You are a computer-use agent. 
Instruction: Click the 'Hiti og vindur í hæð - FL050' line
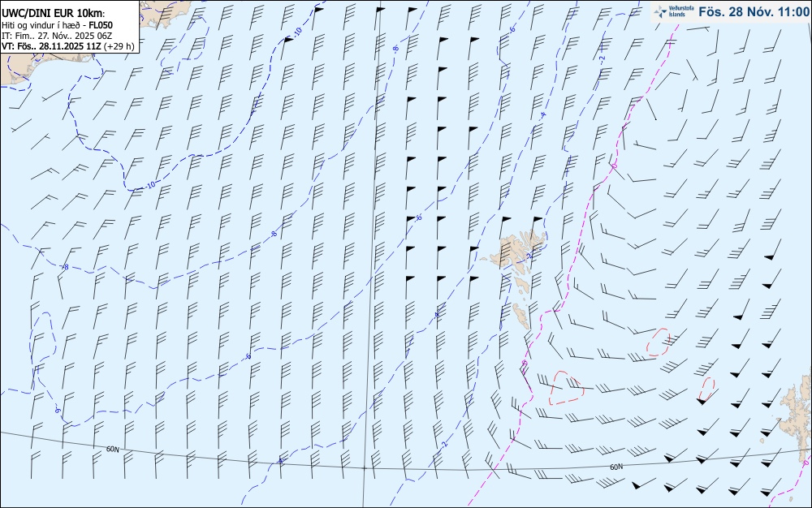[57, 25]
